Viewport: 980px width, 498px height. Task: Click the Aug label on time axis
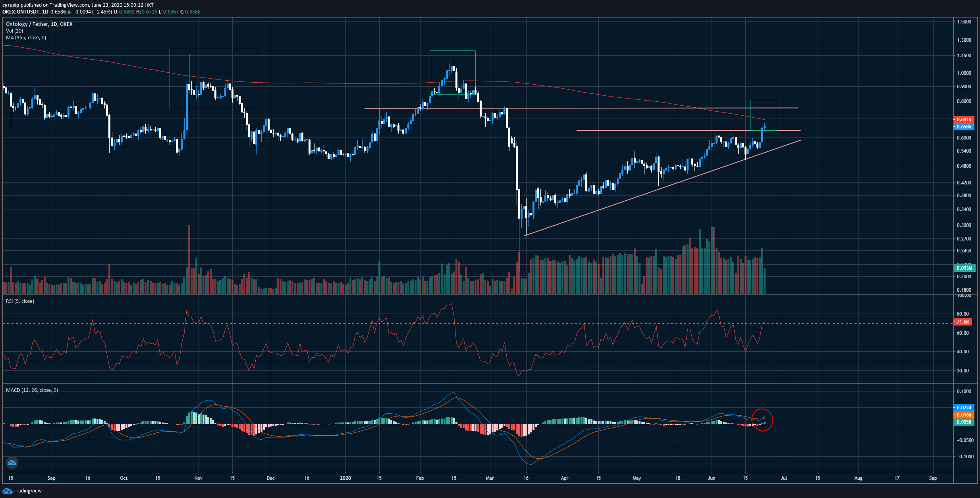tap(858, 478)
